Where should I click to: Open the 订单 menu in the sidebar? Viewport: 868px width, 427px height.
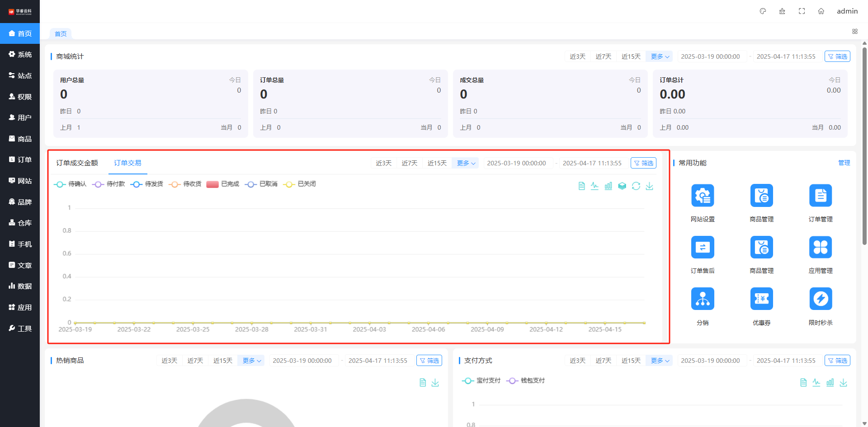coord(20,160)
